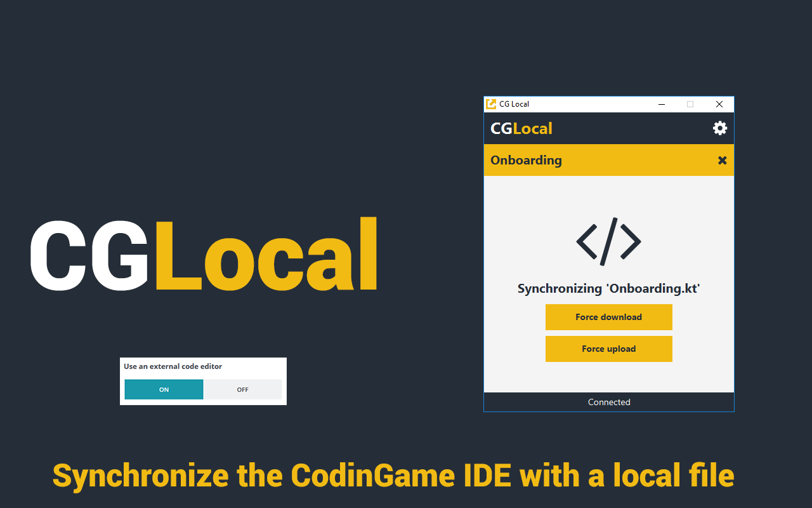
Task: Maximize the CG Local window
Action: click(690, 104)
